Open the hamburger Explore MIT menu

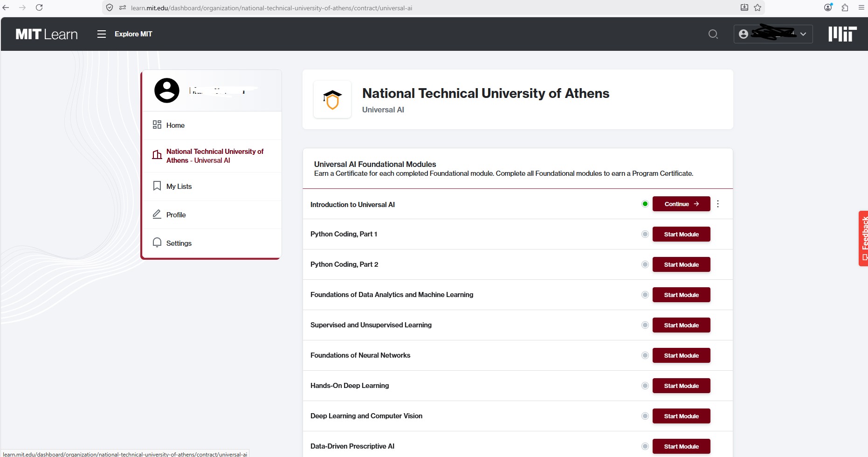coord(124,34)
